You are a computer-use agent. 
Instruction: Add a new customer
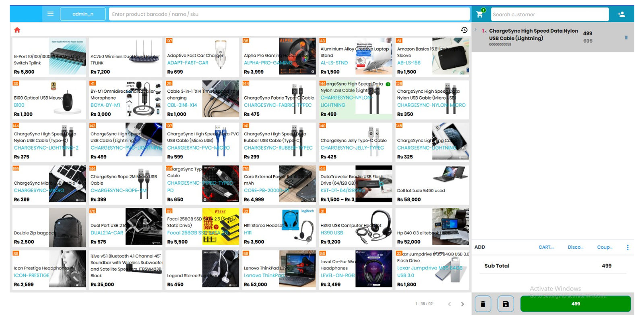(x=621, y=14)
